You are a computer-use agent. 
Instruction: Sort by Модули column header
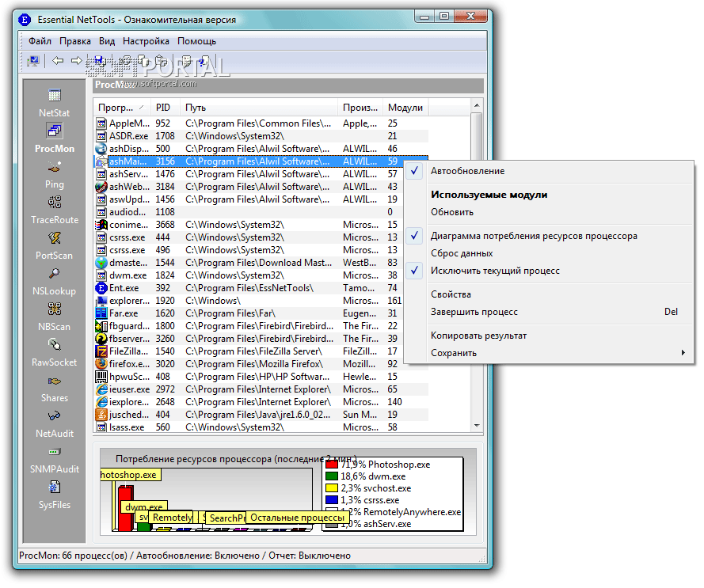click(405, 108)
